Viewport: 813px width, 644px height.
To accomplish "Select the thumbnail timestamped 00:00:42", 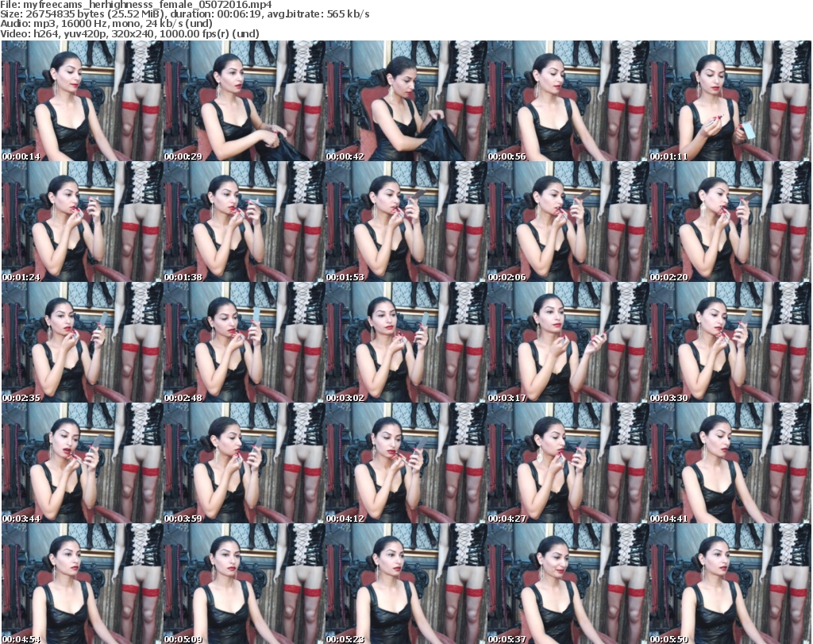I will coord(406,101).
